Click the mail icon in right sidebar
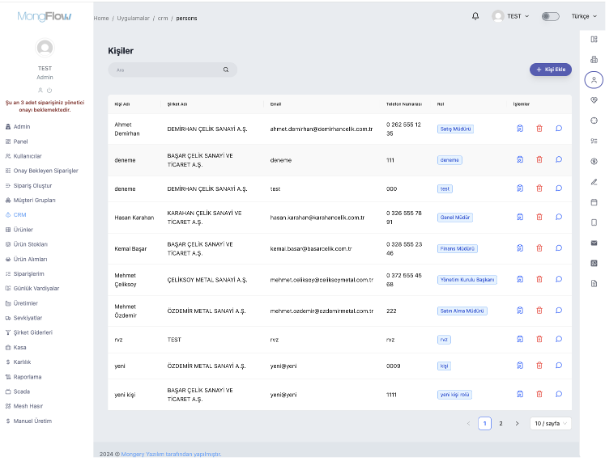Image resolution: width=606 pixels, height=458 pixels. (594, 243)
